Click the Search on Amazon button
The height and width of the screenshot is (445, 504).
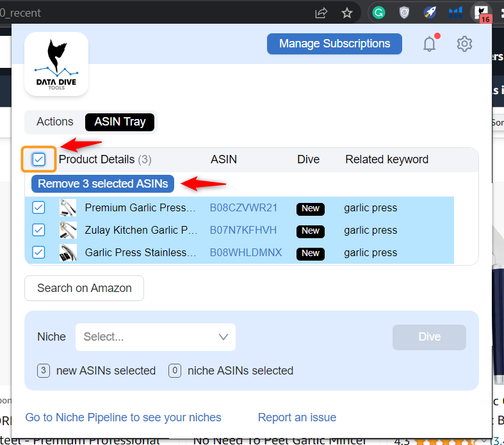pos(85,288)
